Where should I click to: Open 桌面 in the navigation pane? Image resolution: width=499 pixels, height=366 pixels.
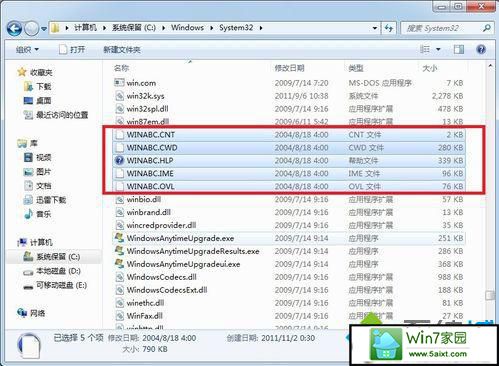coord(44,101)
